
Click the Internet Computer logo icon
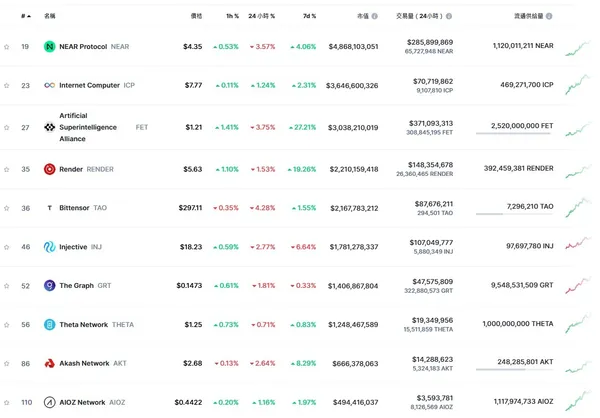click(50, 86)
